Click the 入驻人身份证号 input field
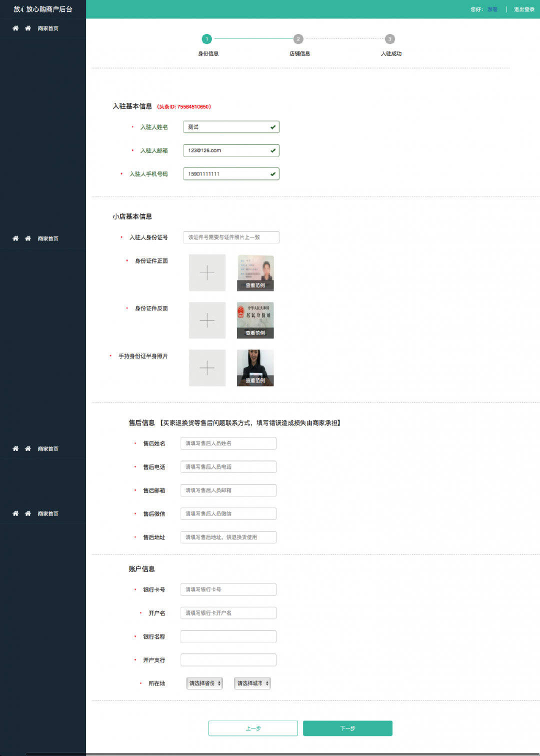This screenshot has height=756, width=540. [x=231, y=237]
